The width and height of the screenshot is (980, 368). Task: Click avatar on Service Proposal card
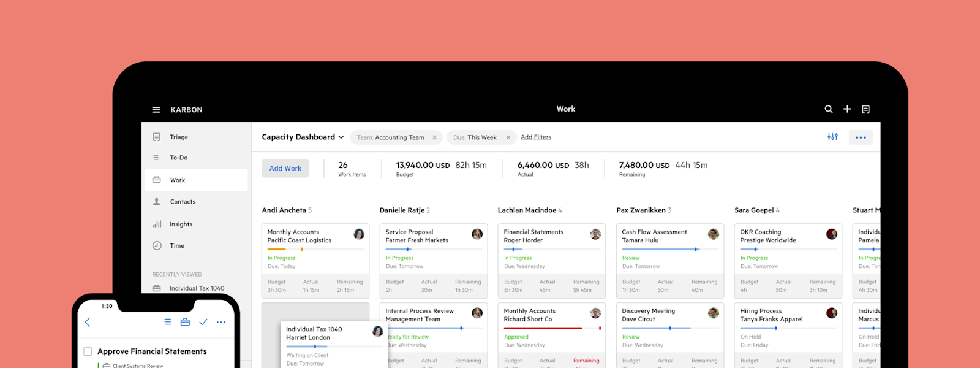tap(477, 234)
